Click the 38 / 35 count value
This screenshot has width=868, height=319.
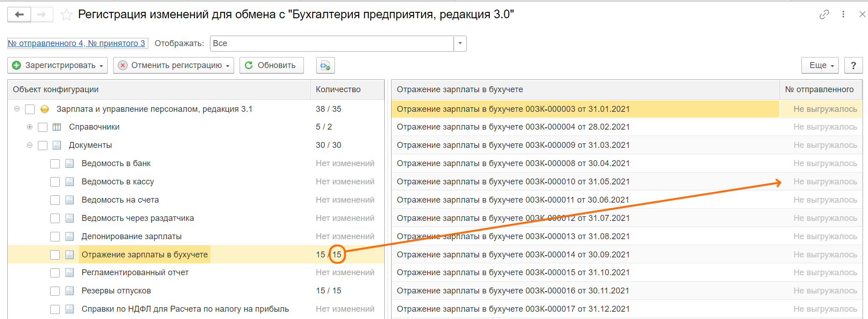pos(329,109)
